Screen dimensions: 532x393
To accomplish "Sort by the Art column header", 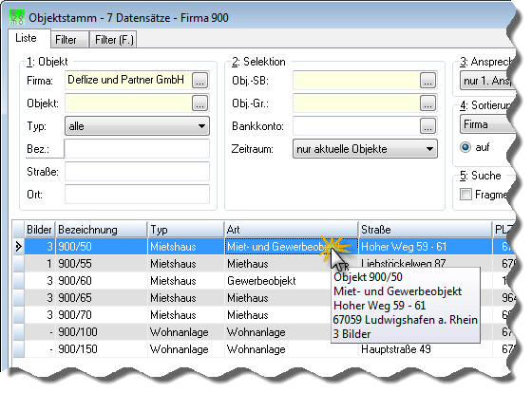I will point(292,230).
